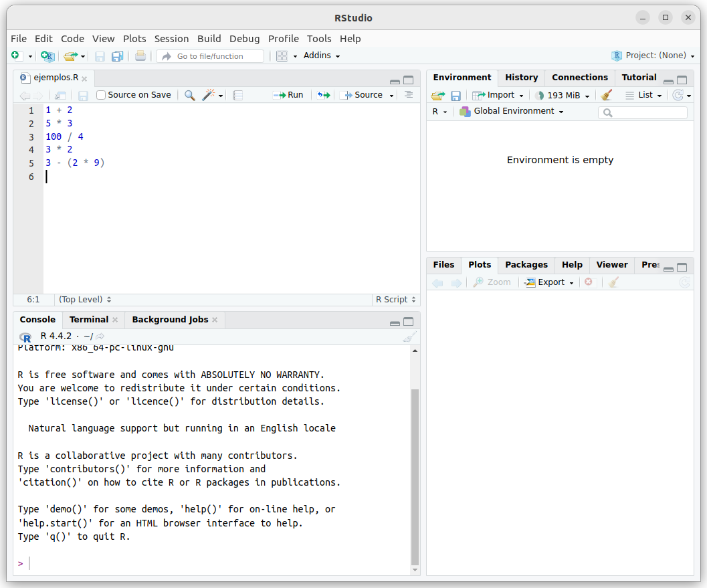Click the New File icon
The width and height of the screenshot is (707, 588).
click(16, 56)
